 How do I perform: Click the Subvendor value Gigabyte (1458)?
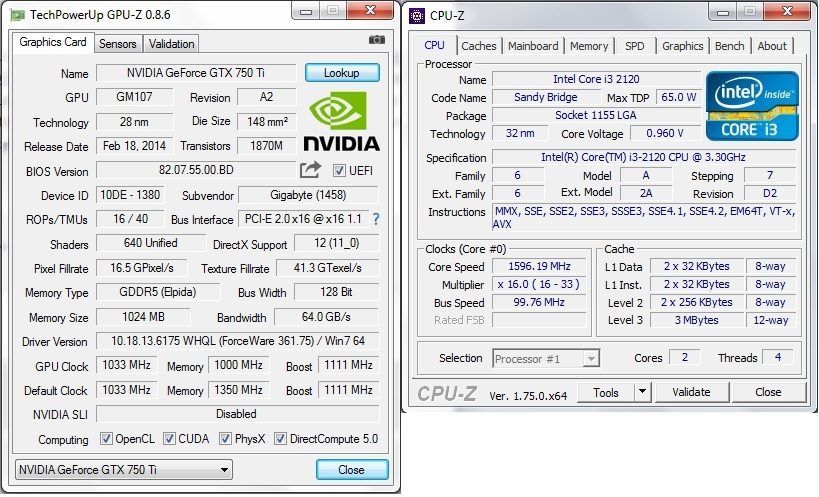(x=308, y=195)
